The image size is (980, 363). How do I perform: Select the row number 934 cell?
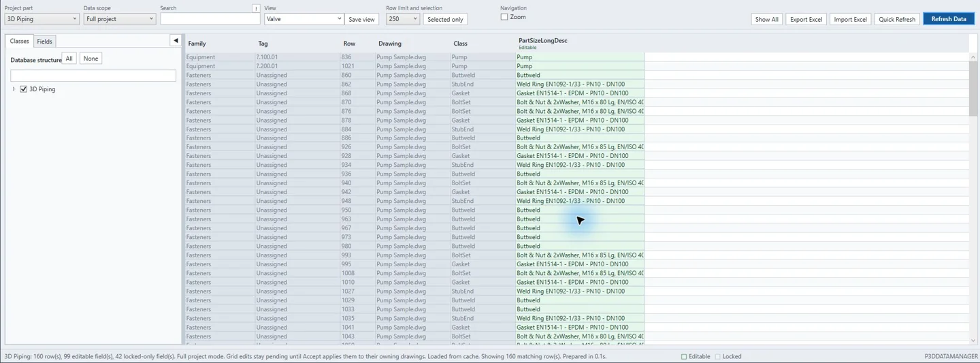click(x=357, y=165)
